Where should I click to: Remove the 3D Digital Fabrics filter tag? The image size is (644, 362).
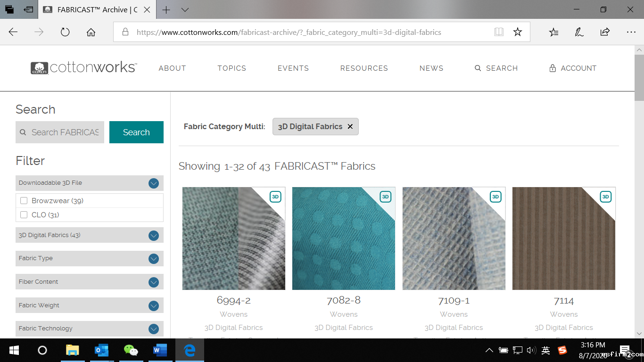point(350,126)
